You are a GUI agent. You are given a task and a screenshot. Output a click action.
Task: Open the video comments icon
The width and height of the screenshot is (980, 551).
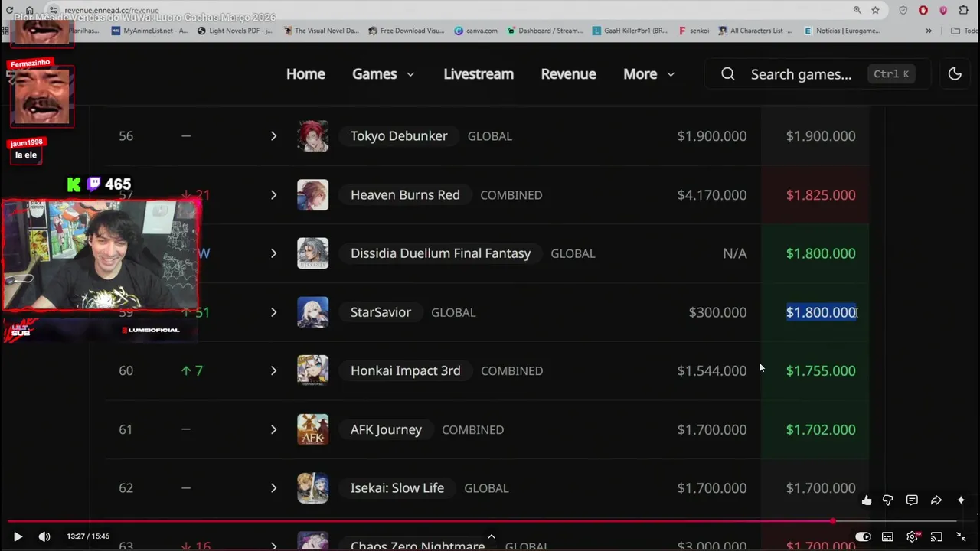pos(912,500)
